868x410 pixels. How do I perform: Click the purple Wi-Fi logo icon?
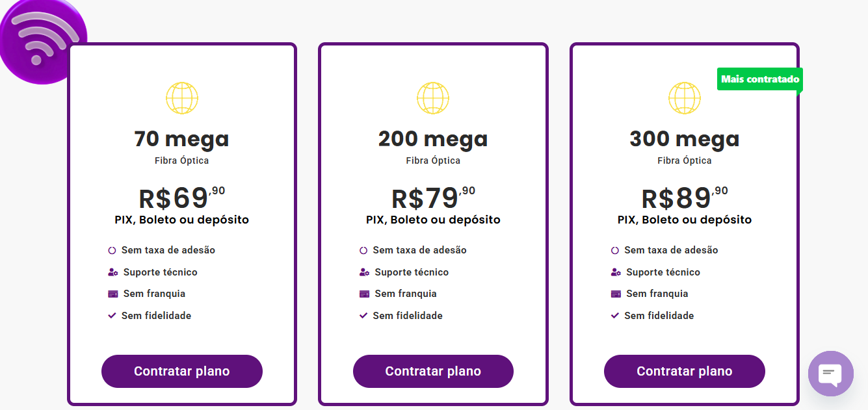(x=40, y=40)
